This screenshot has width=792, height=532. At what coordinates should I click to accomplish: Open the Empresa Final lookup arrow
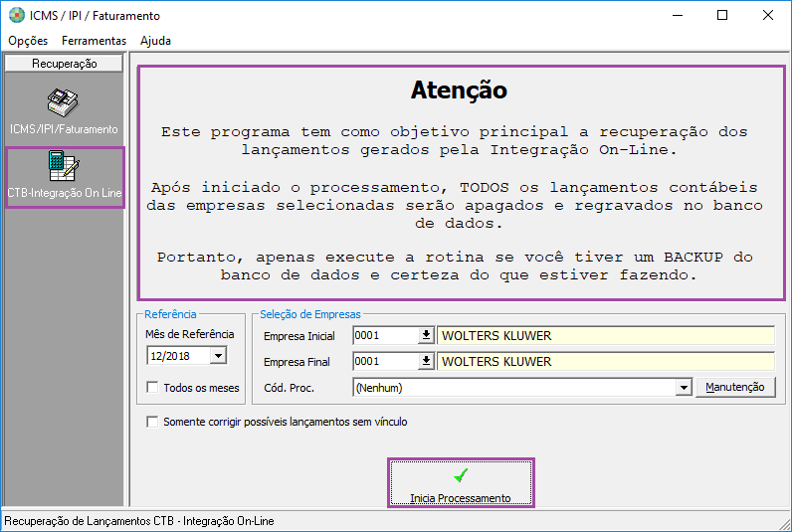[x=426, y=361]
